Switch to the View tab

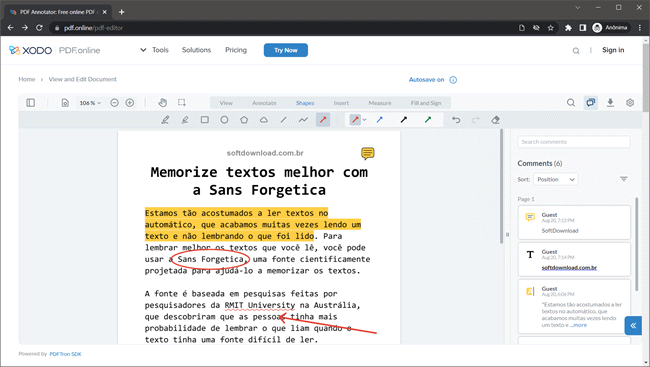pos(226,103)
